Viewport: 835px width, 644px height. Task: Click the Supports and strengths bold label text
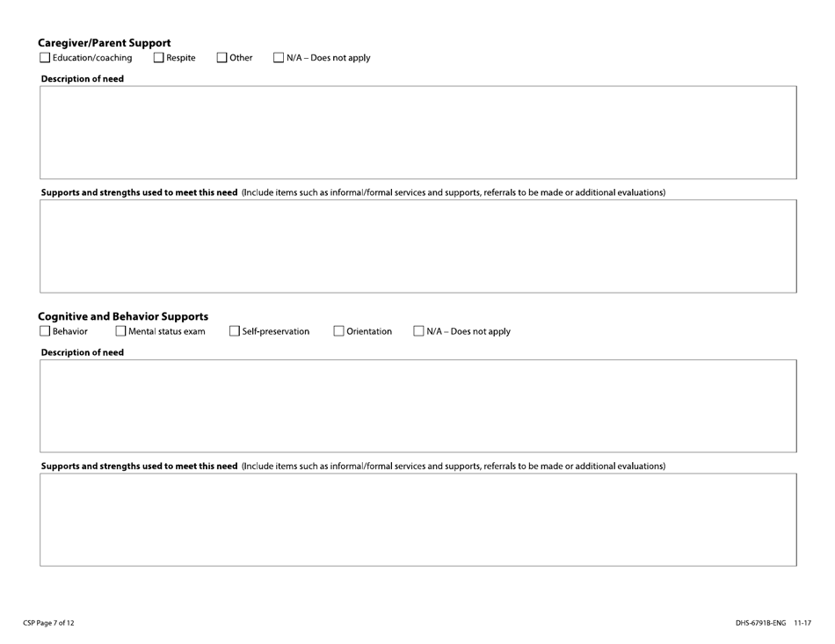coord(136,192)
